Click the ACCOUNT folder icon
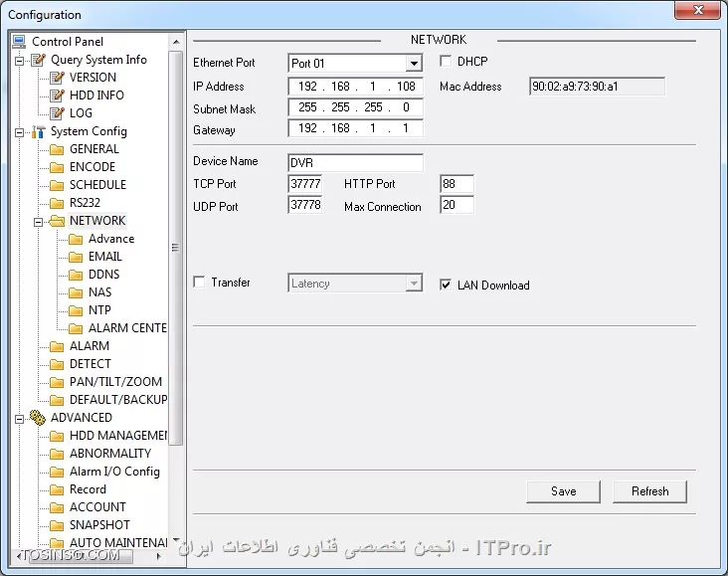Screen dimensions: 728x576 pyautogui.click(x=57, y=507)
